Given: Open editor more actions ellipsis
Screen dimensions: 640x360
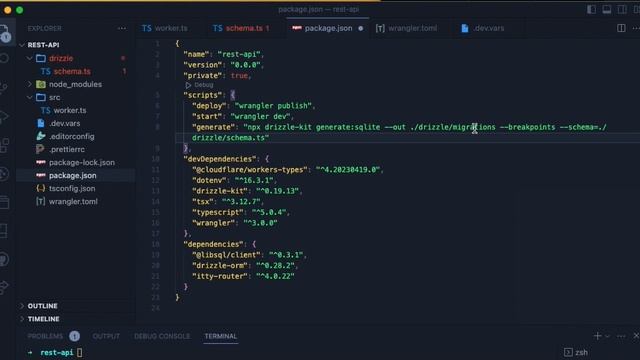Looking at the screenshot, I should click(x=636, y=28).
